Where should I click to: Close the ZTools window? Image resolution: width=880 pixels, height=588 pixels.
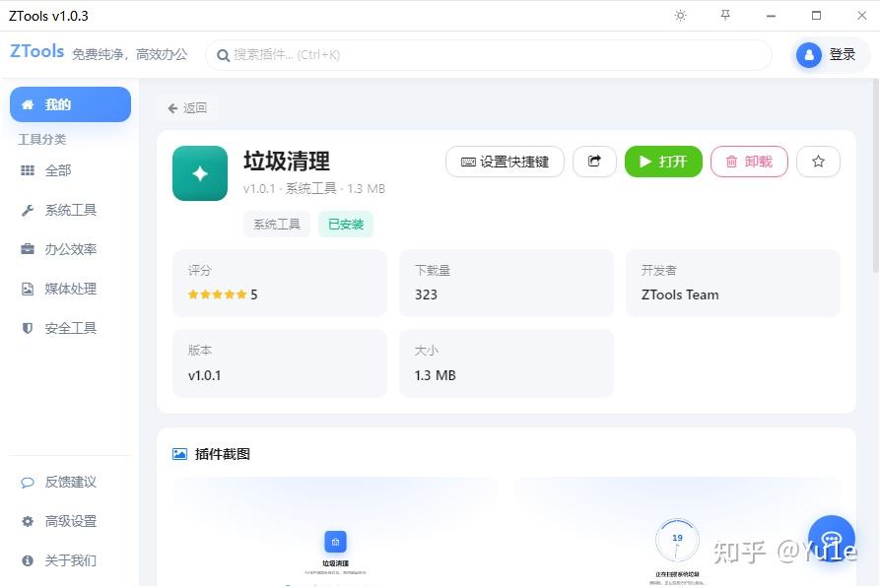coord(862,16)
